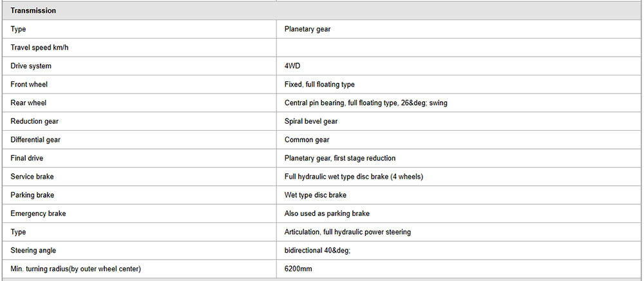644x281 pixels.
Task: Click the Common gear value cell
Action: point(307,139)
